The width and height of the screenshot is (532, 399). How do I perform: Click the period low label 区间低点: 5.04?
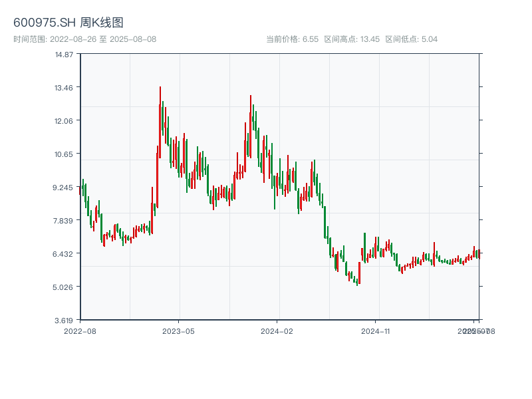411,39
